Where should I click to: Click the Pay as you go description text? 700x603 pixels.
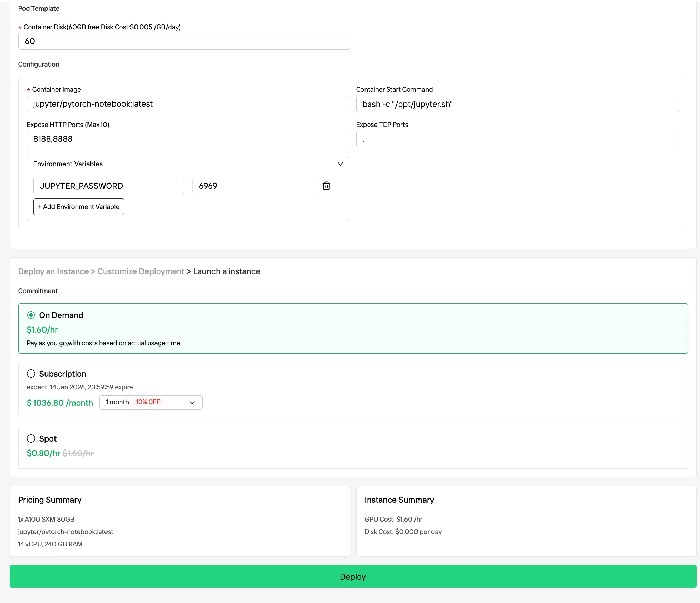pos(104,343)
